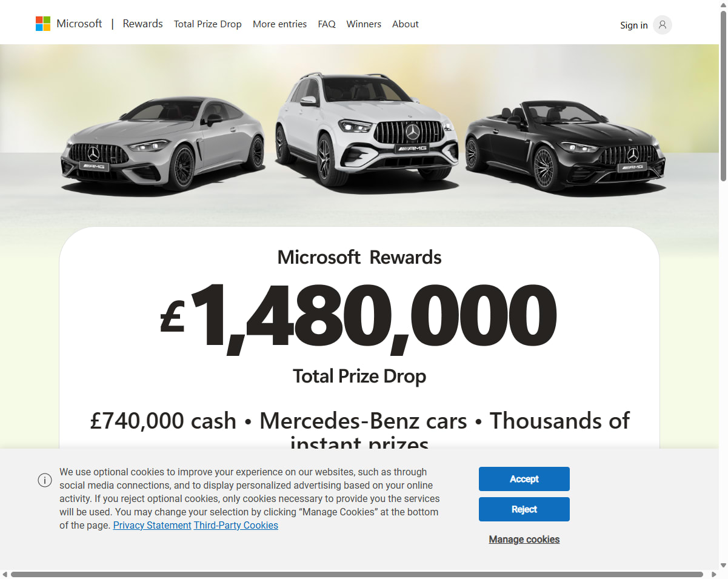The height and width of the screenshot is (579, 728).
Task: Open the Third-Party Cookies link
Action: pos(236,526)
